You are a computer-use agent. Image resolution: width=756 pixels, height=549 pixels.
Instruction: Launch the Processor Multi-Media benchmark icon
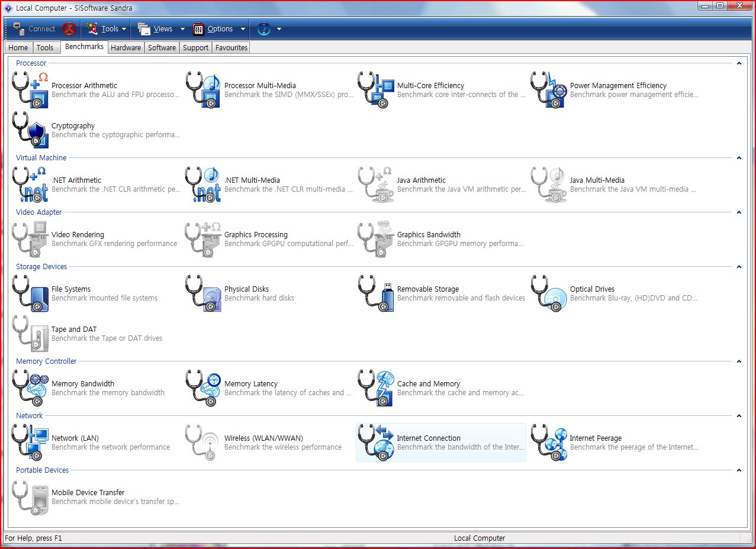click(203, 90)
